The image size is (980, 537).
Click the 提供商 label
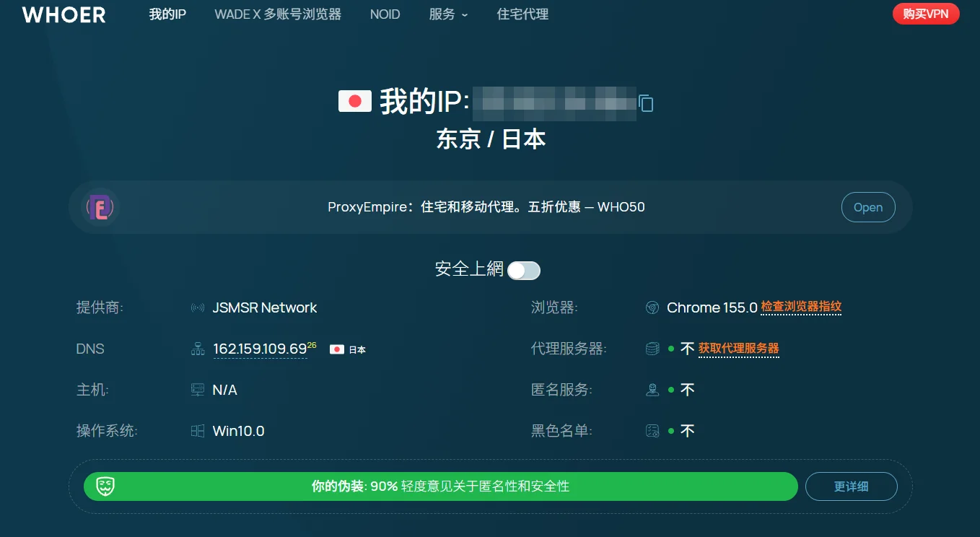pos(100,307)
